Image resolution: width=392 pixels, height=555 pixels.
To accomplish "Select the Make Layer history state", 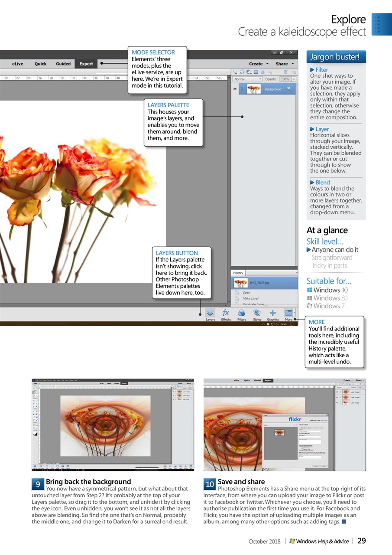I will (250, 298).
